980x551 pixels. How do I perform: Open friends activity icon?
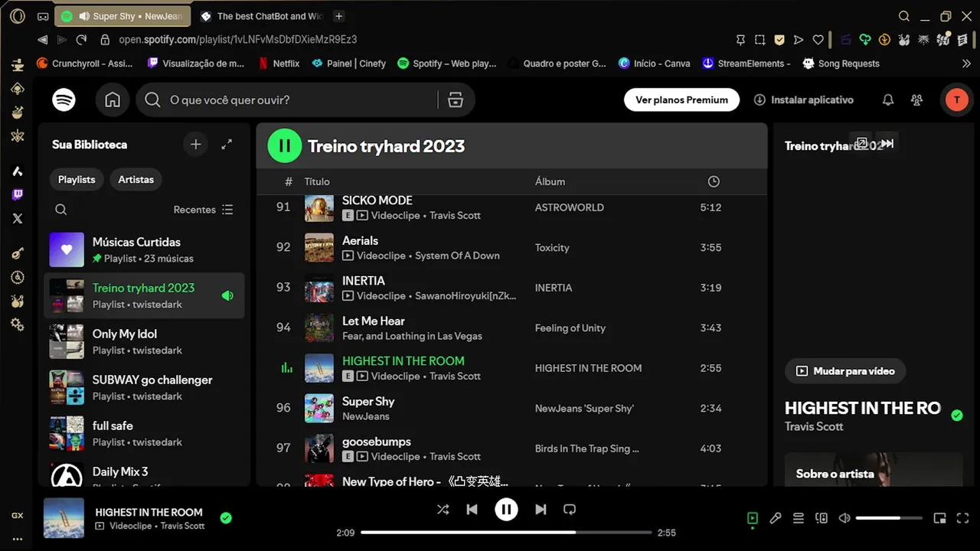(916, 99)
